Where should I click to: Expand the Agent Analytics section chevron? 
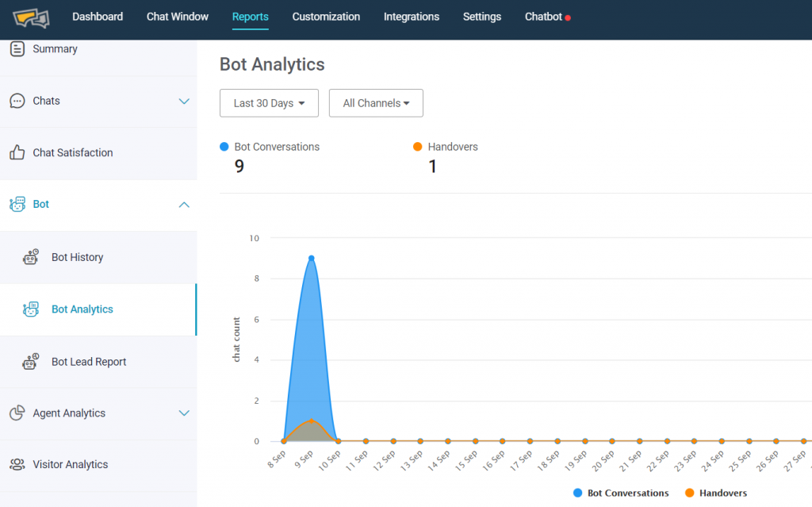coord(184,413)
